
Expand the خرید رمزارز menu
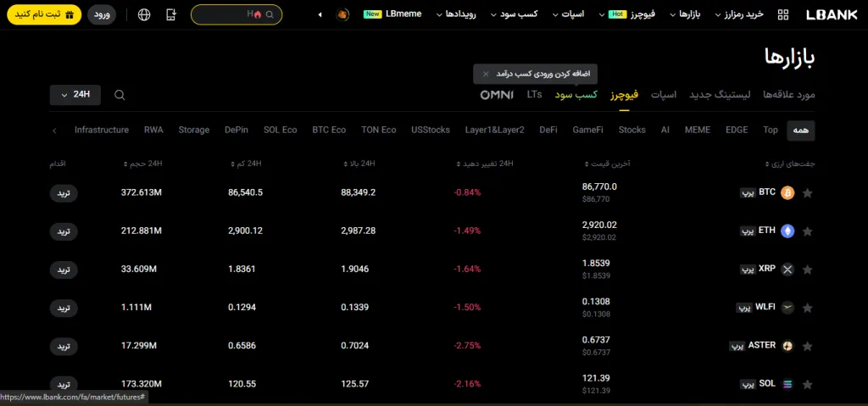point(744,14)
